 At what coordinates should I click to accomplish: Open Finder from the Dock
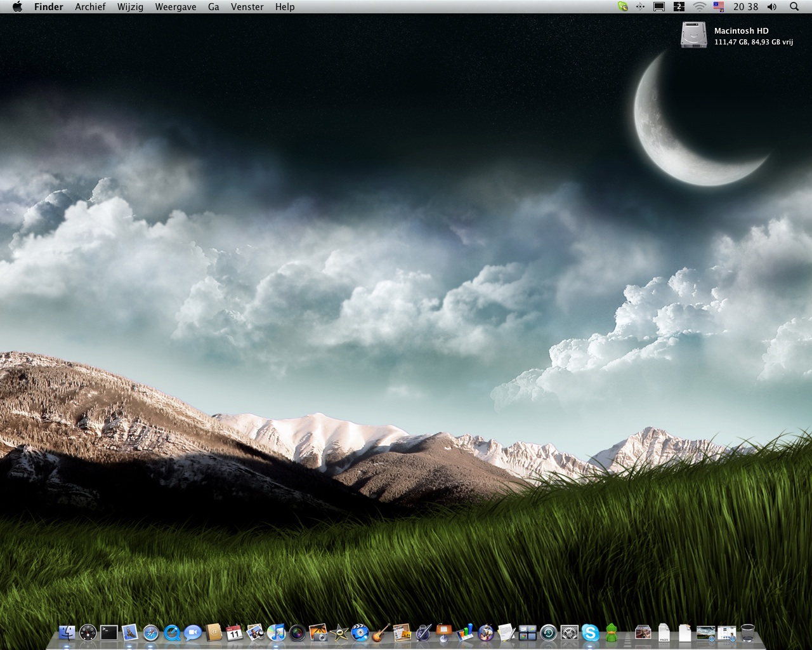67,632
